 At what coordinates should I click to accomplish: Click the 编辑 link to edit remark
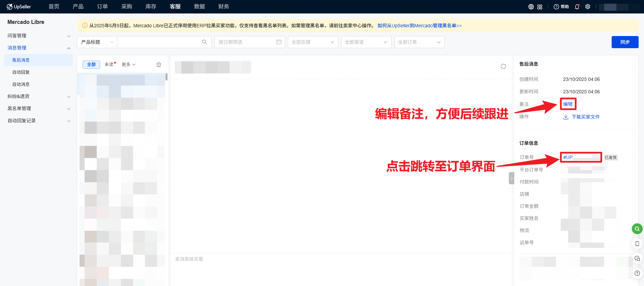click(568, 104)
